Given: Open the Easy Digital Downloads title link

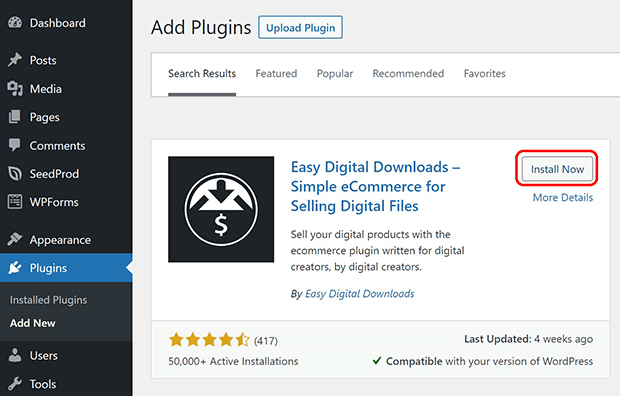Looking at the screenshot, I should pos(376,186).
